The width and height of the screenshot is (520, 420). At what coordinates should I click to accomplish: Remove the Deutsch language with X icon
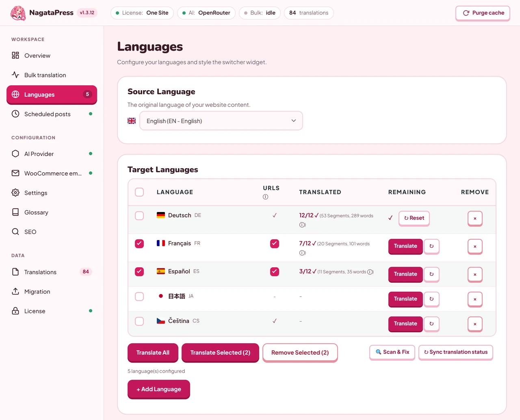(x=475, y=219)
